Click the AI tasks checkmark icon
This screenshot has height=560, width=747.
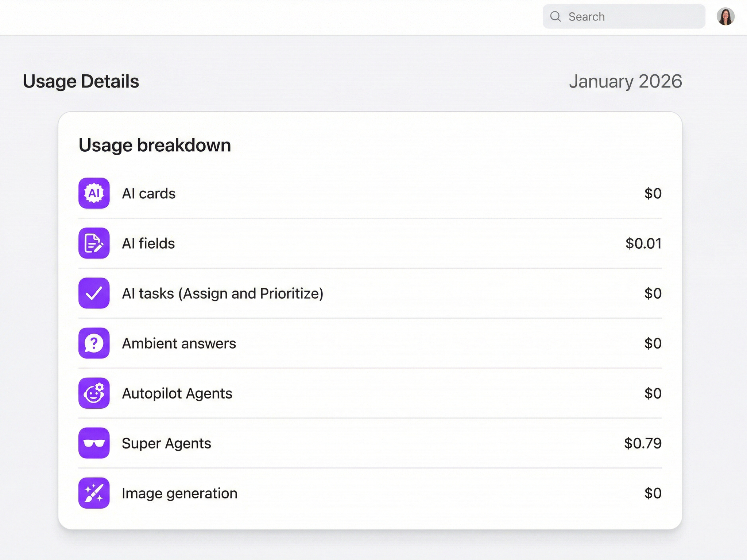click(x=94, y=293)
